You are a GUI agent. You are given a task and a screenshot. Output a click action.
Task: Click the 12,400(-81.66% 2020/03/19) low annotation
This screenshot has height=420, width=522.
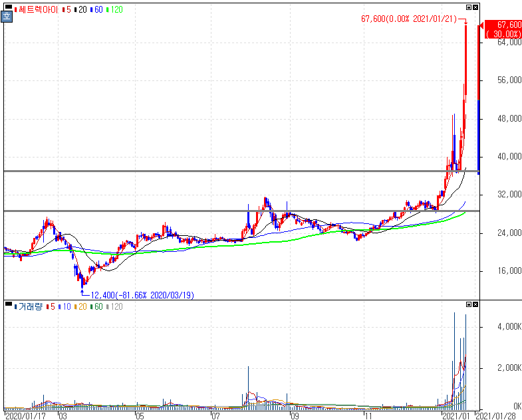coord(142,295)
